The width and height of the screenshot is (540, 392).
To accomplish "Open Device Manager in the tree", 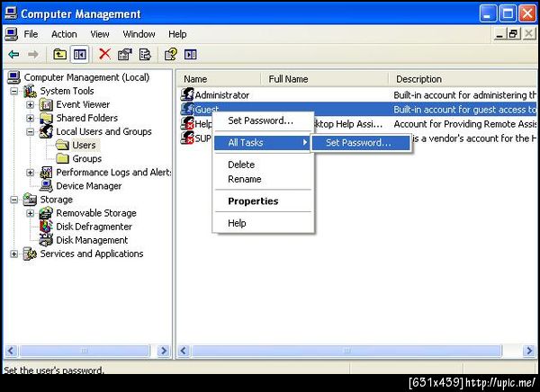I will pos(88,186).
